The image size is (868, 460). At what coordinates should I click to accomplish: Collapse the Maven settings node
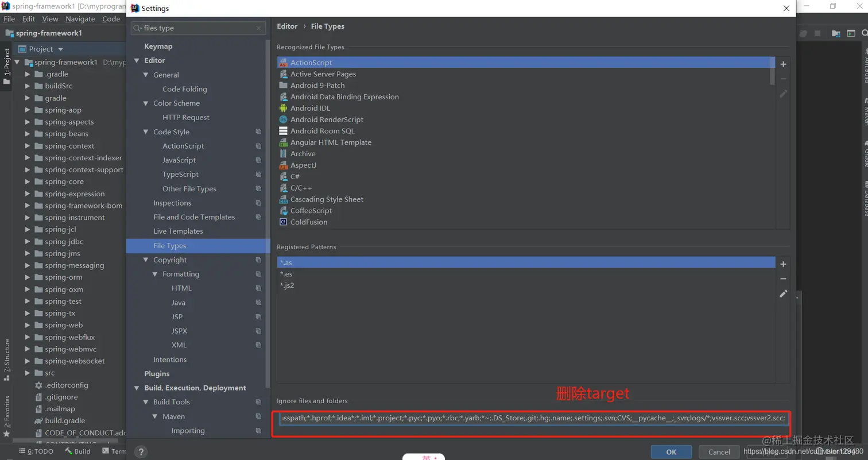[x=155, y=416]
